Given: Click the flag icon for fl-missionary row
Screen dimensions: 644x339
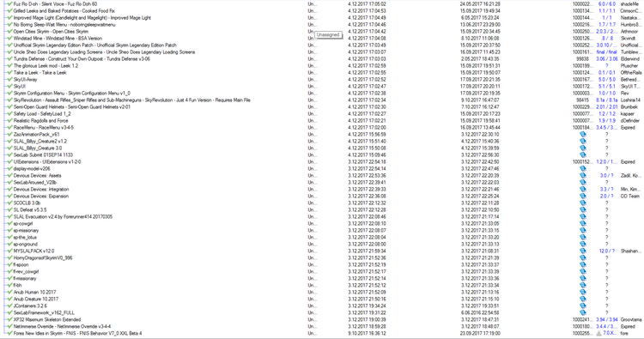Looking at the screenshot, I should coord(583,279).
